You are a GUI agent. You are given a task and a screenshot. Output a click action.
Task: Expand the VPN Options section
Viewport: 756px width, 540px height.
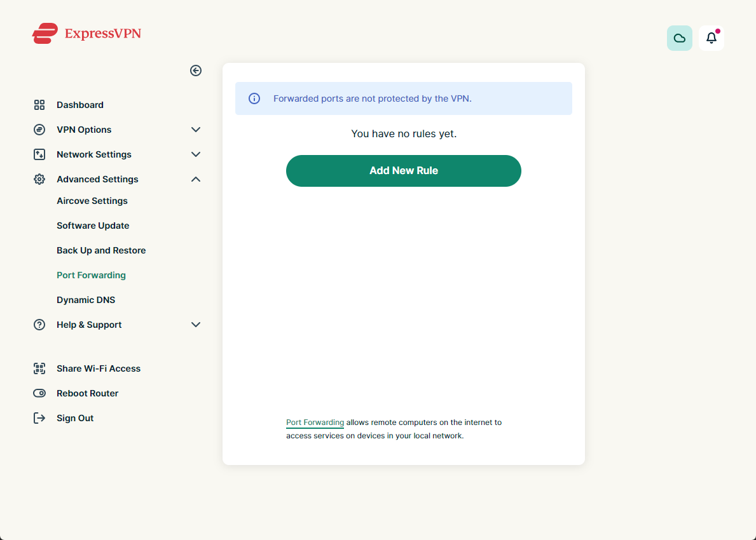pyautogui.click(x=196, y=130)
